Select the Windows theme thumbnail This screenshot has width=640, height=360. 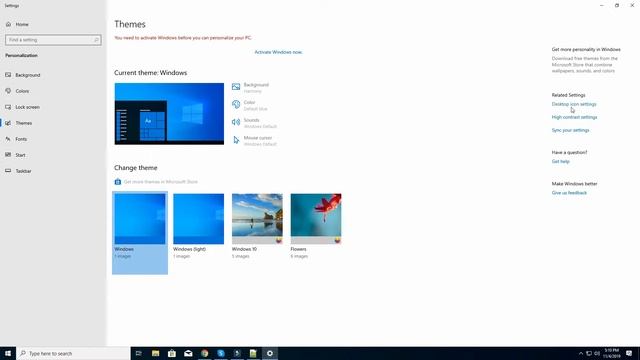pyautogui.click(x=140, y=219)
